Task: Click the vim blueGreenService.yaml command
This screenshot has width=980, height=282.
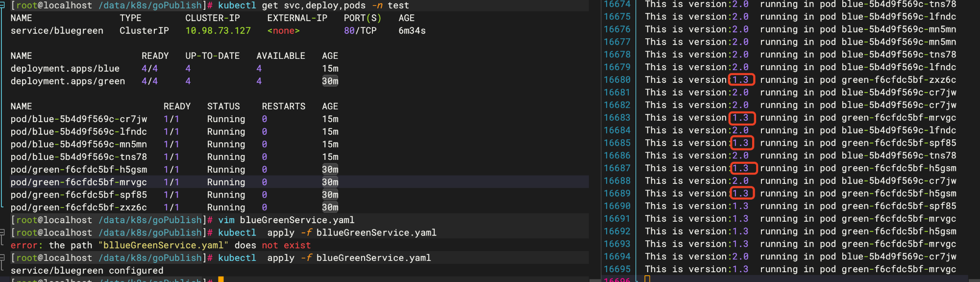Action: [286, 220]
